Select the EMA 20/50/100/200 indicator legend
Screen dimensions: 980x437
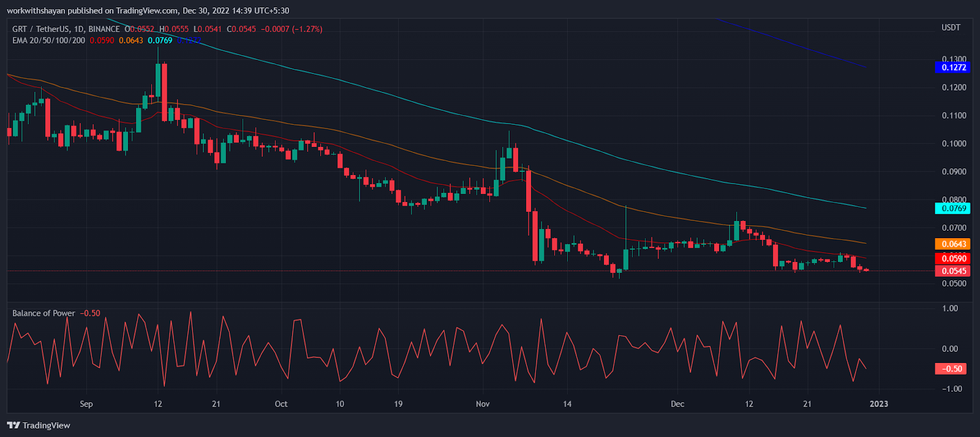(x=49, y=40)
